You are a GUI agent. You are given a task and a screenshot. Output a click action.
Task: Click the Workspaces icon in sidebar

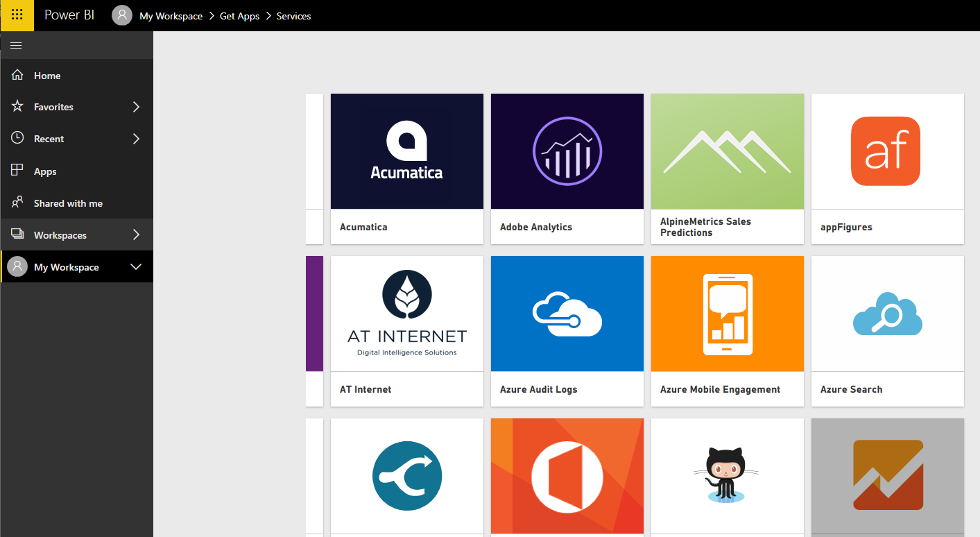coord(17,235)
